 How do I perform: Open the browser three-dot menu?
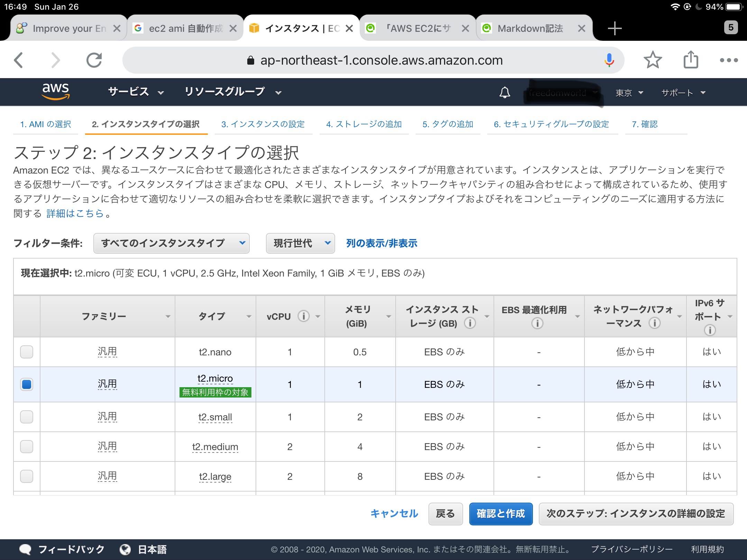(729, 60)
